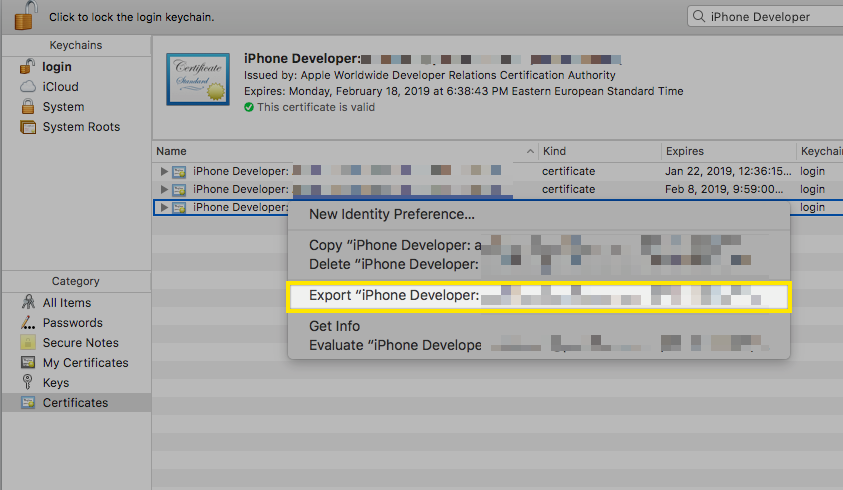Click certificate icon in Jan 22 row
Image resolution: width=843 pixels, height=490 pixels.
pyautogui.click(x=179, y=172)
